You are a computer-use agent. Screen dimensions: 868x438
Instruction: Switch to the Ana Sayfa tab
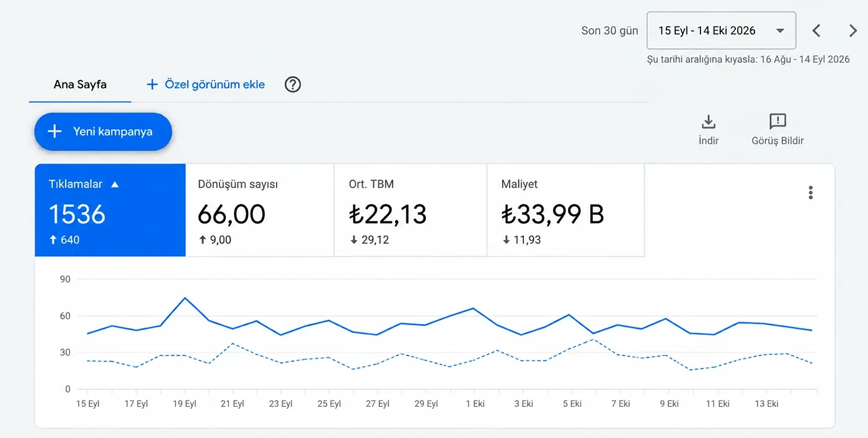pos(80,84)
